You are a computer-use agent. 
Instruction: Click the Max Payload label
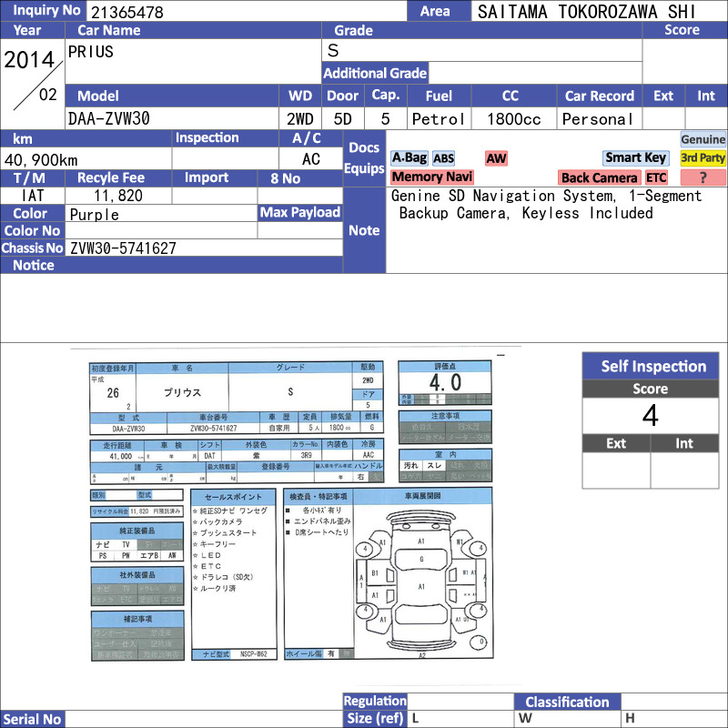click(x=300, y=213)
